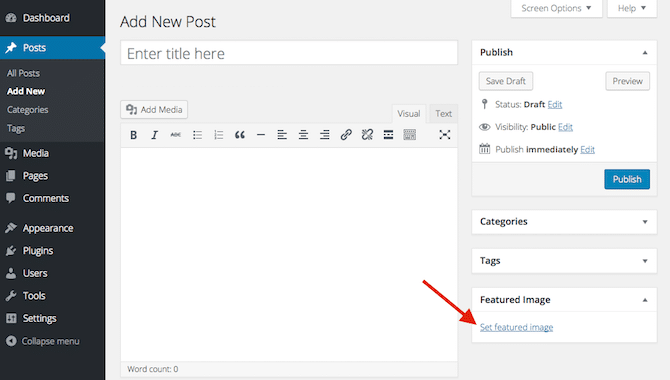
Task: Insert a horizontal line
Action: pyautogui.click(x=261, y=135)
